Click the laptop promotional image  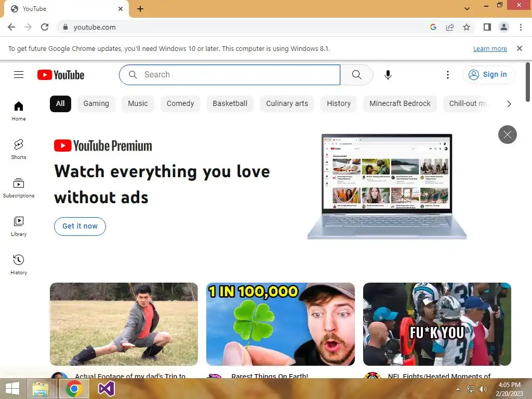point(387,187)
